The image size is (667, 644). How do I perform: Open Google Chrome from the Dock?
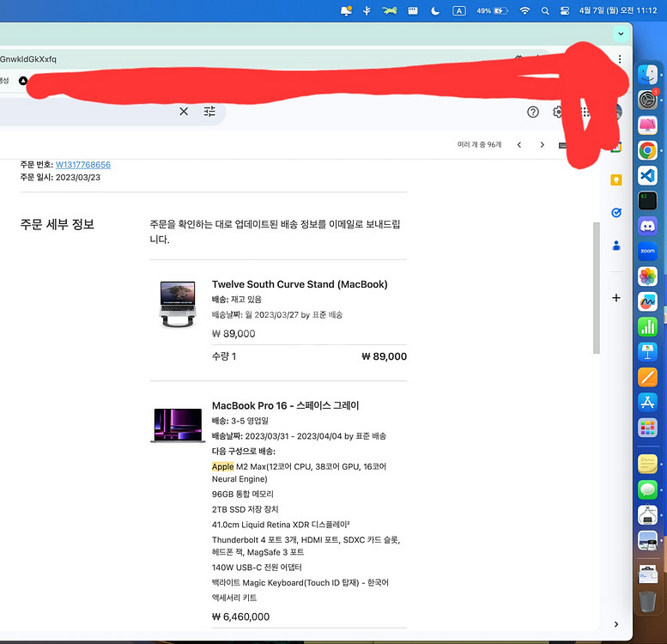[647, 150]
